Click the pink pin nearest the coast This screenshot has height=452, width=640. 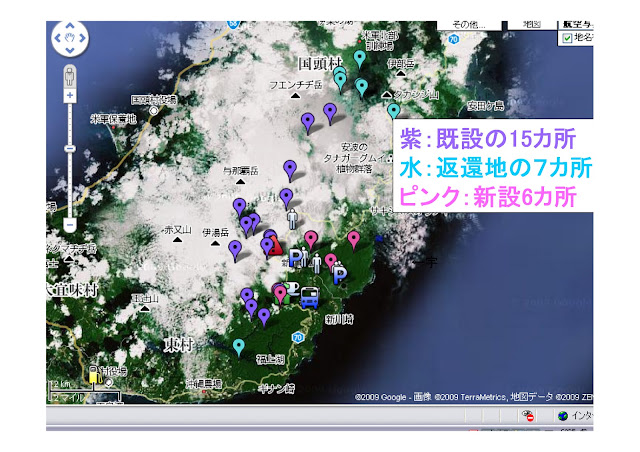(x=354, y=240)
